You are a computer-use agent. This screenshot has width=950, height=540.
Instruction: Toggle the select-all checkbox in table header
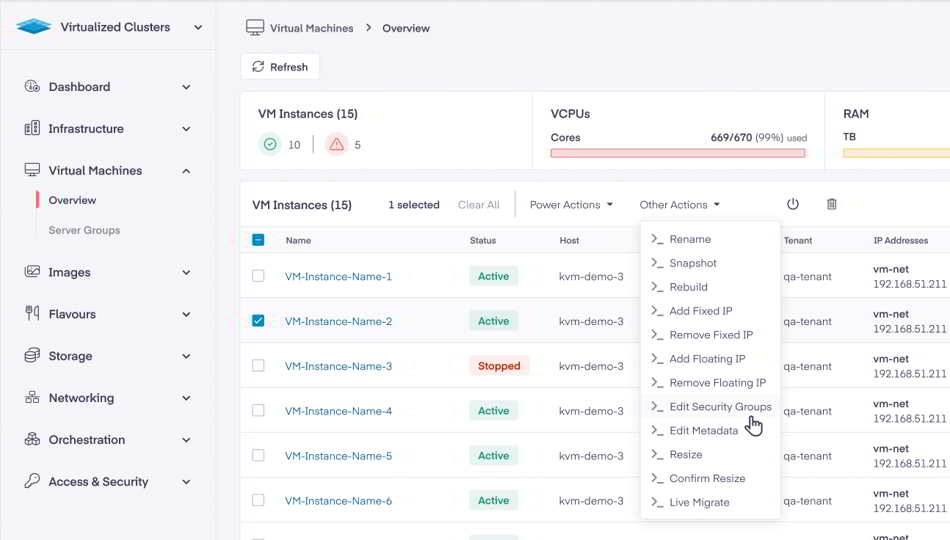coord(258,240)
